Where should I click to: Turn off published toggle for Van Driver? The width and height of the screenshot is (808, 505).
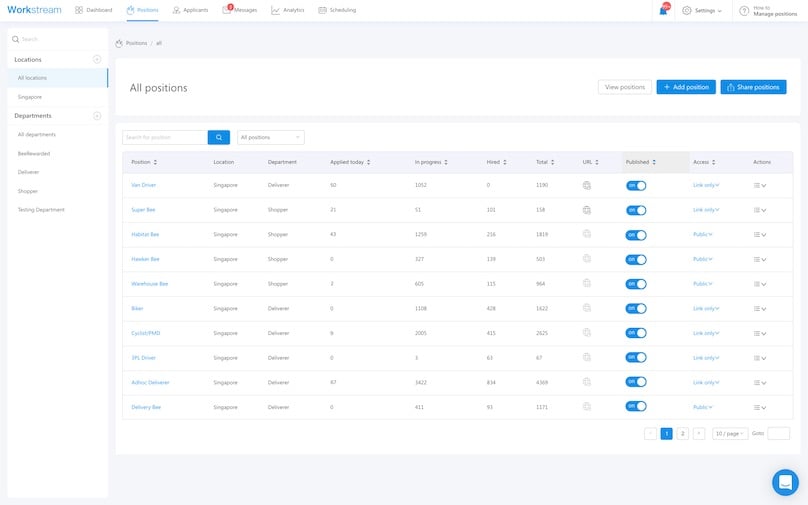point(635,185)
